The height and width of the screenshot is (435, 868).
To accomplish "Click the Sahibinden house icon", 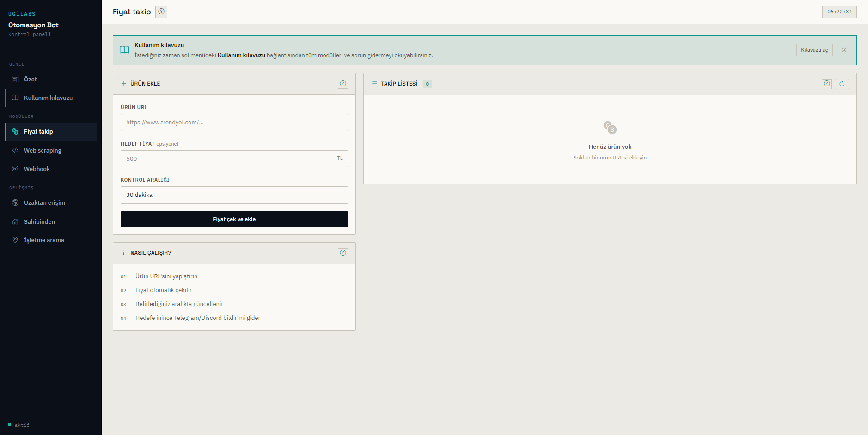I will coord(15,221).
